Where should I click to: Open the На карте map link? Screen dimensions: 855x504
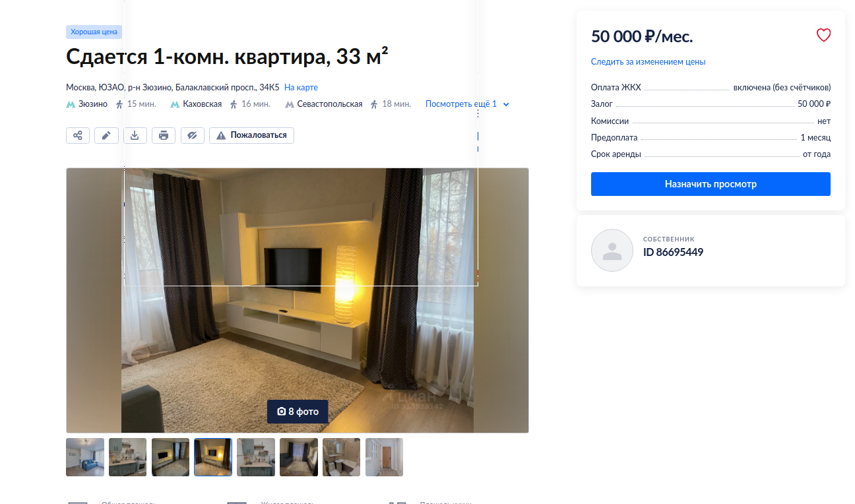[x=301, y=87]
